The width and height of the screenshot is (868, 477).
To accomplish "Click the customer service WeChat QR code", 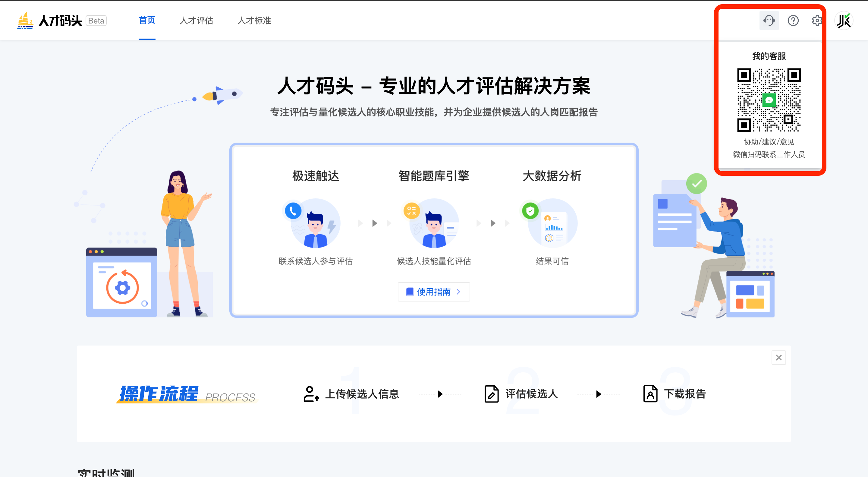I will [769, 100].
